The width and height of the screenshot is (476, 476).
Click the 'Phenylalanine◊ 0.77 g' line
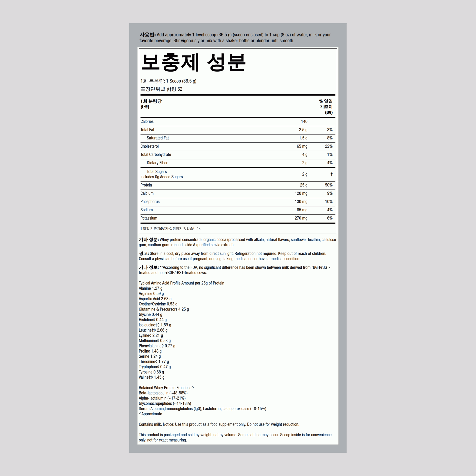pos(157,346)
